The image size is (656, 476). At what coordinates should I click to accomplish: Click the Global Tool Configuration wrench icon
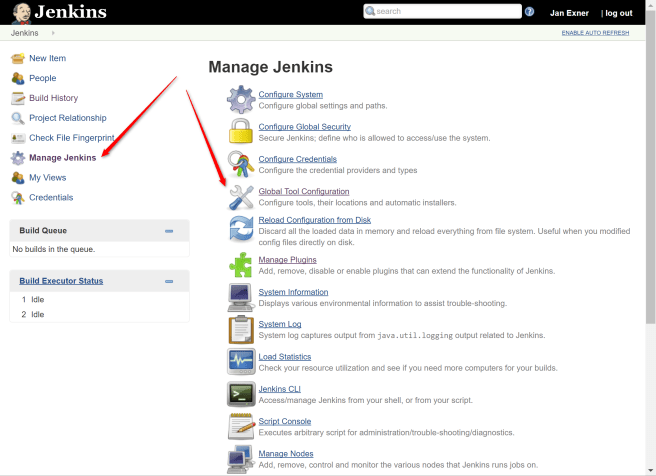[241, 197]
